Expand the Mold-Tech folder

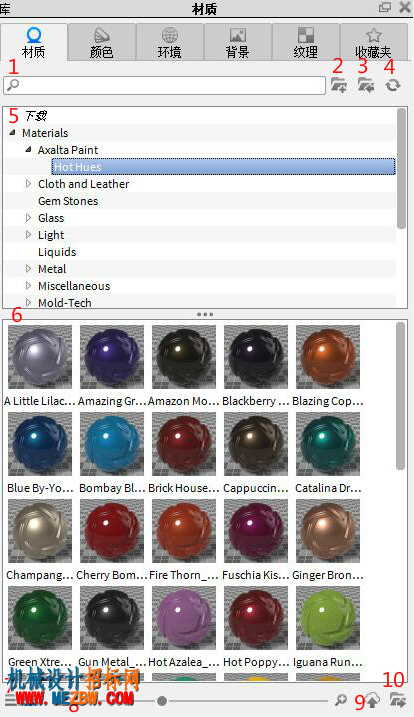[28, 302]
